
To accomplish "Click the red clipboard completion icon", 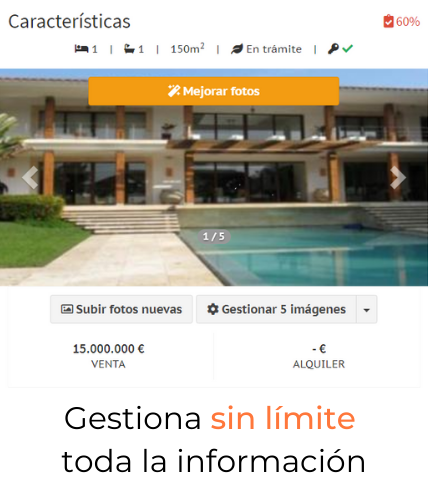I will [388, 21].
